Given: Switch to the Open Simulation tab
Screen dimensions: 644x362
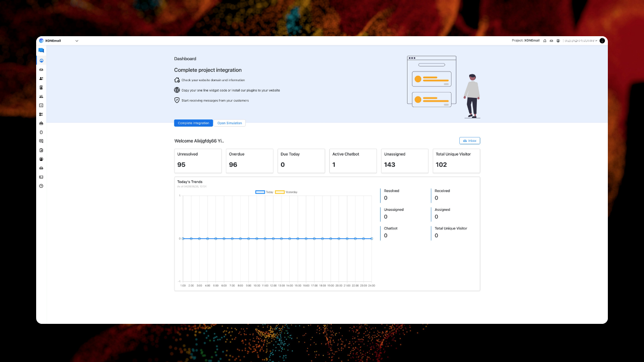Looking at the screenshot, I should [230, 123].
